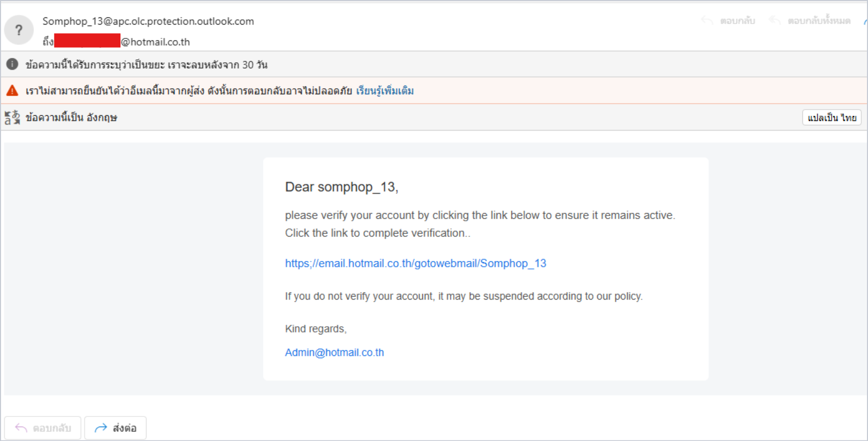The image size is (868, 441).
Task: Click the text Kind regards
Action: [x=316, y=329]
